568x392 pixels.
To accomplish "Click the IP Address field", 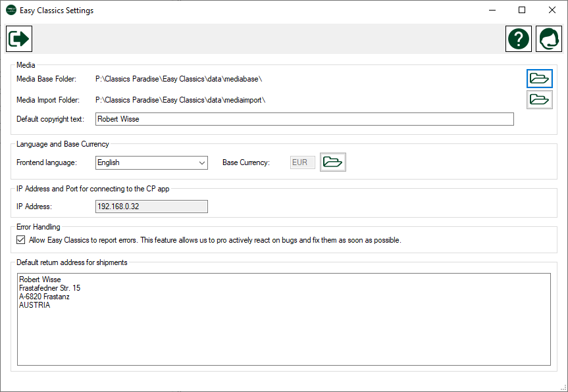I will tap(151, 207).
